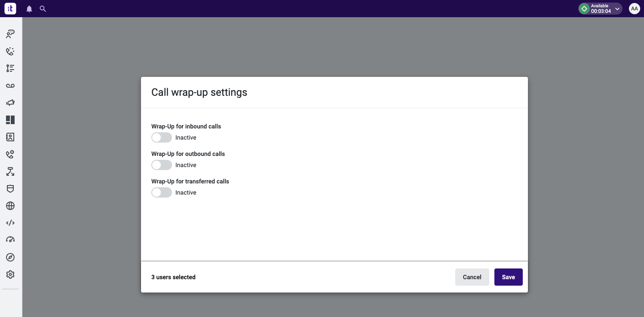Open the voicemail sidebar icon
This screenshot has height=317, width=644.
tap(10, 85)
